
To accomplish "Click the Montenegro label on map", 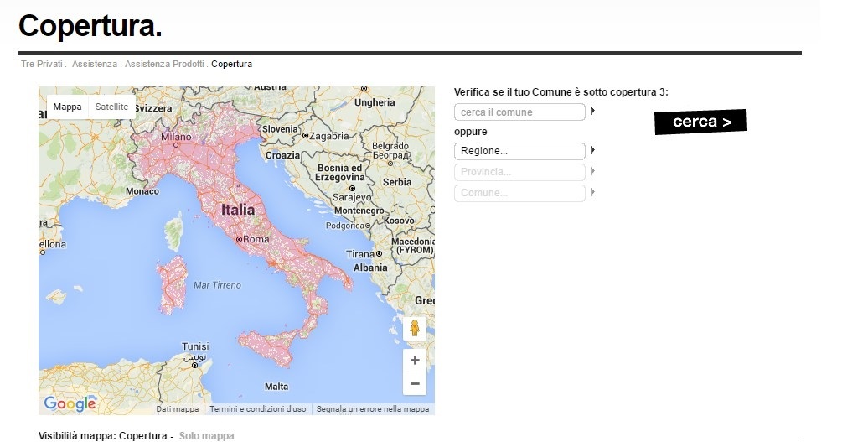I will pyautogui.click(x=359, y=211).
